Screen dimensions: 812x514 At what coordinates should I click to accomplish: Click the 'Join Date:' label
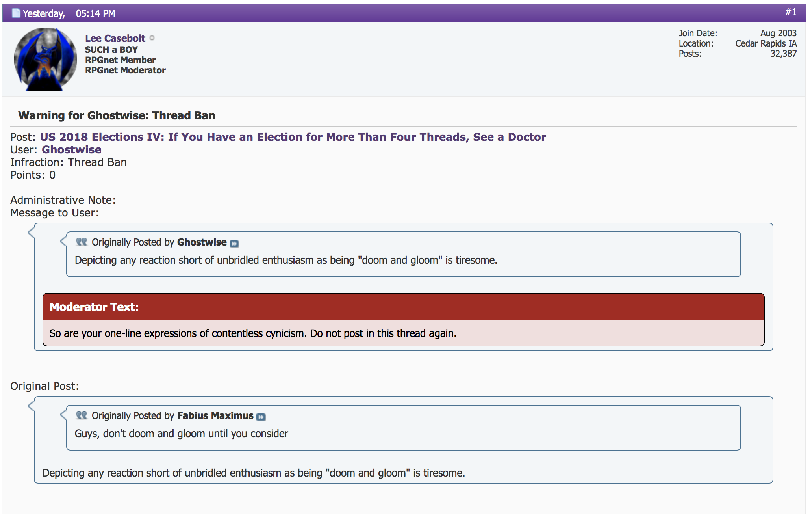click(x=698, y=33)
